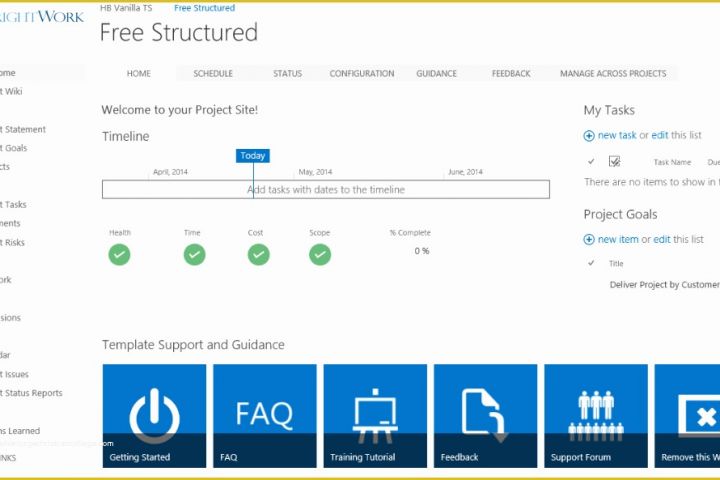Open the Wiki sidebar link
720x480 pixels.
[11, 91]
